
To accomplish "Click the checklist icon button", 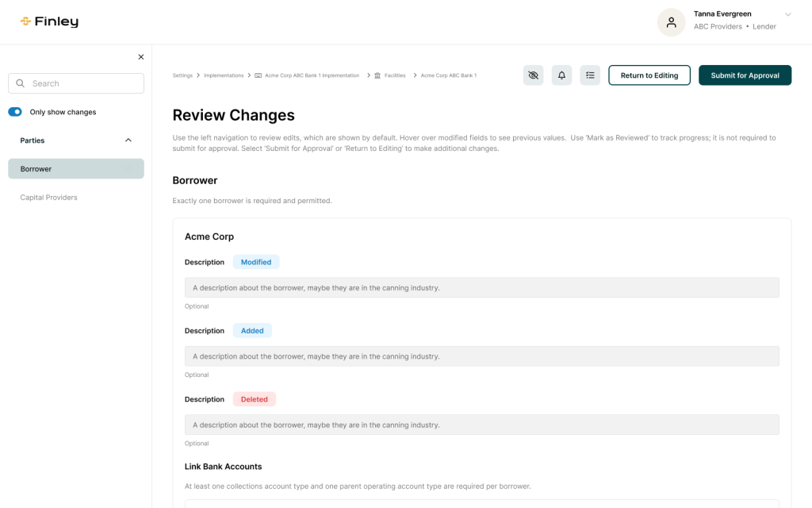I will (x=590, y=75).
